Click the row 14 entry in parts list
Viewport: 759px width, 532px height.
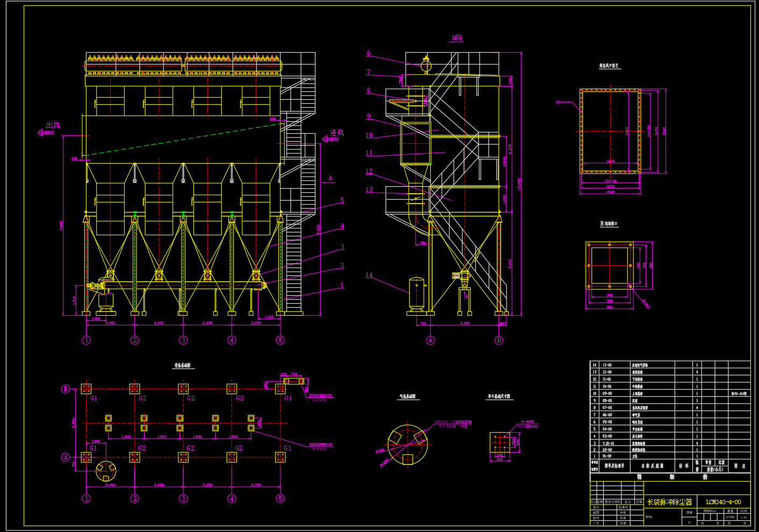[670, 365]
